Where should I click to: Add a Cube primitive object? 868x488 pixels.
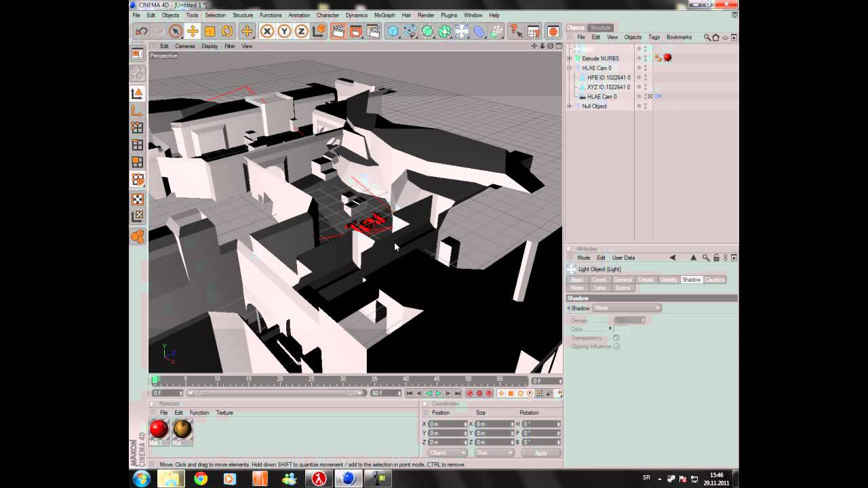(x=393, y=31)
